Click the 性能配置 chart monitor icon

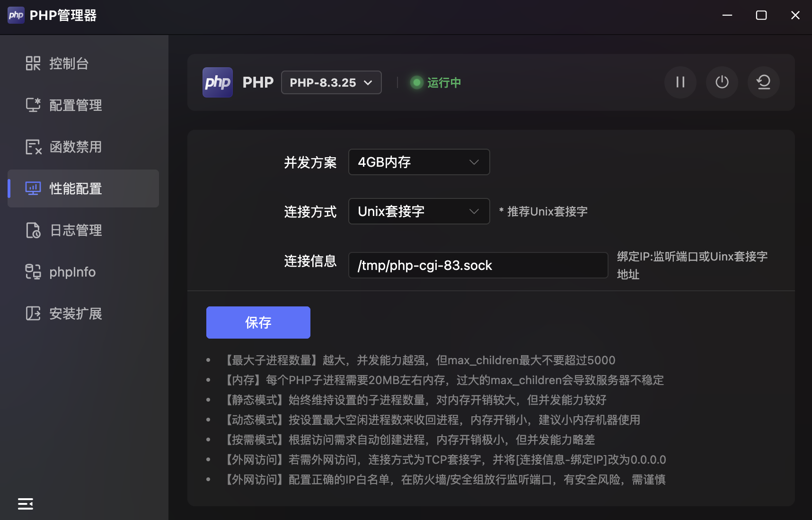[x=33, y=188]
